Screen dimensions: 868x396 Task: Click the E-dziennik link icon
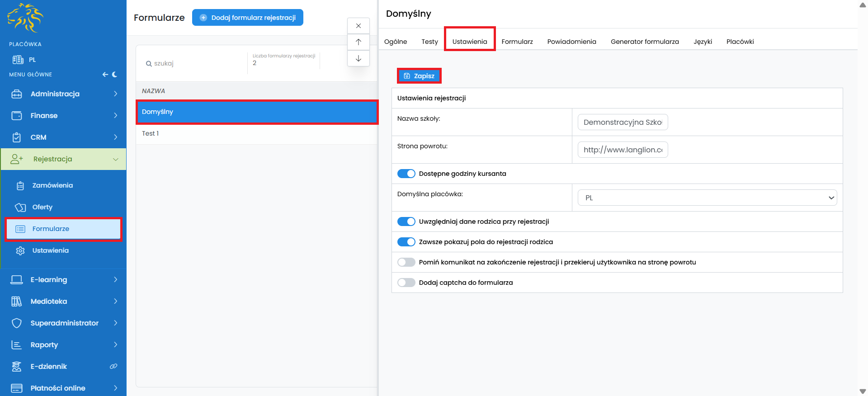coord(113,366)
